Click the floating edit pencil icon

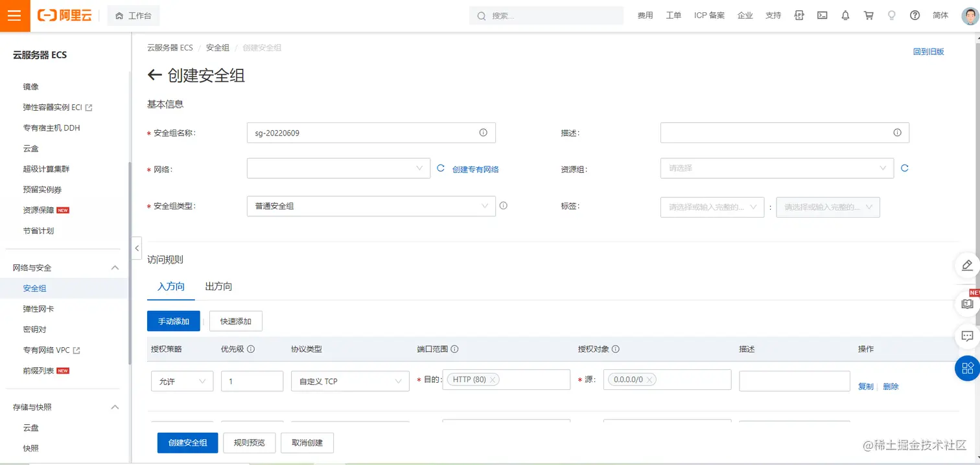pyautogui.click(x=967, y=265)
